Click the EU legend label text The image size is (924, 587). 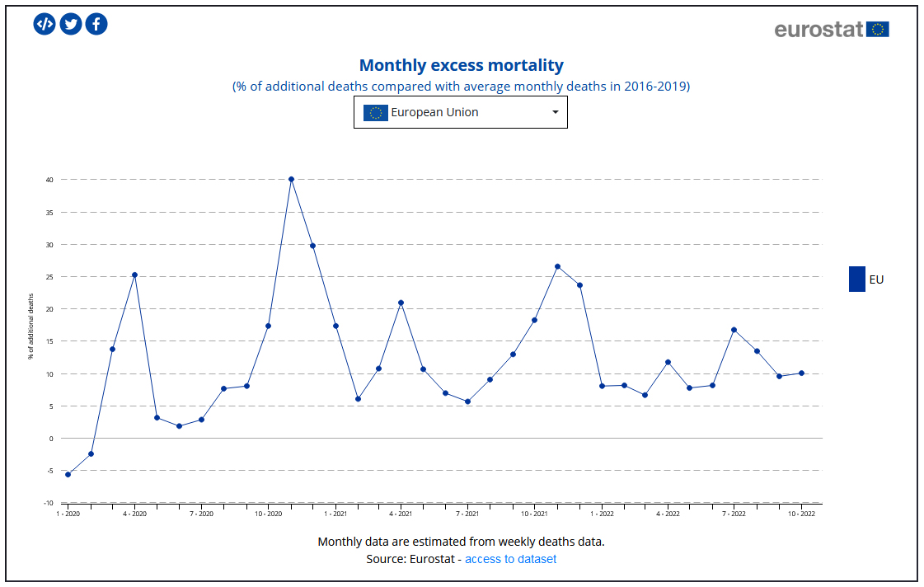click(x=875, y=279)
